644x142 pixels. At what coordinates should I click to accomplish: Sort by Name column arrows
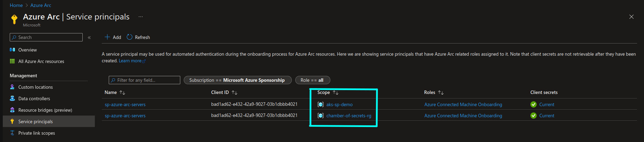[122, 93]
